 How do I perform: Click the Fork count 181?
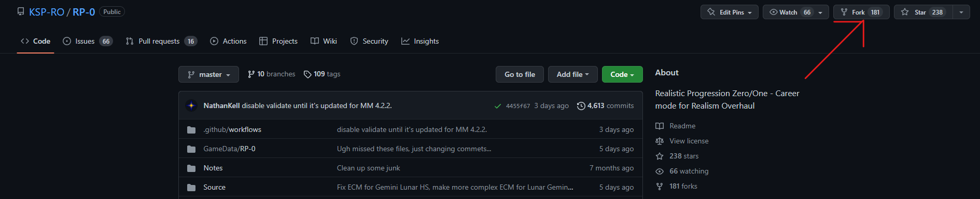(875, 12)
